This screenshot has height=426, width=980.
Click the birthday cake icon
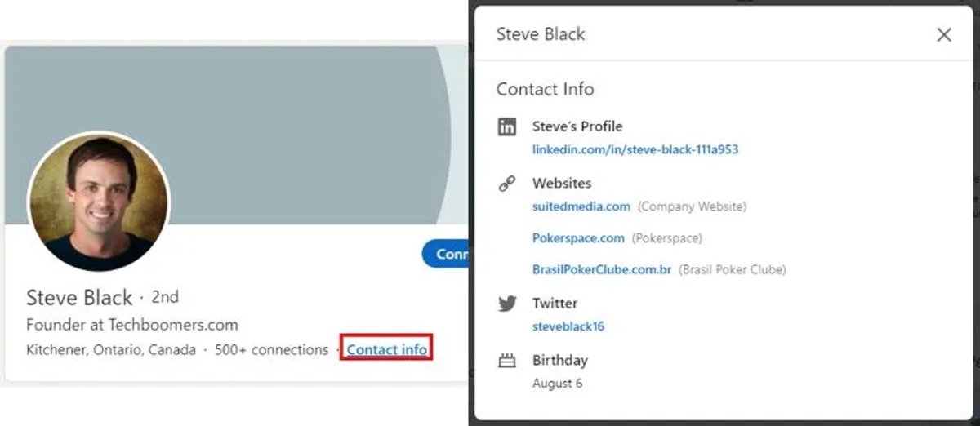(507, 360)
